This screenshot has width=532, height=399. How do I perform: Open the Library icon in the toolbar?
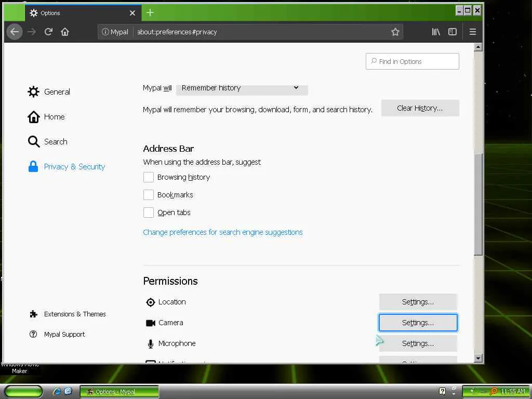click(x=436, y=32)
